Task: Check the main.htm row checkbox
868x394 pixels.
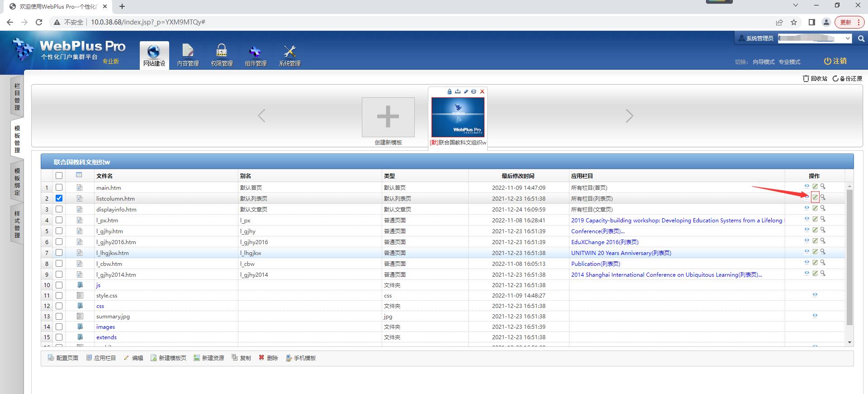Action: pos(59,187)
